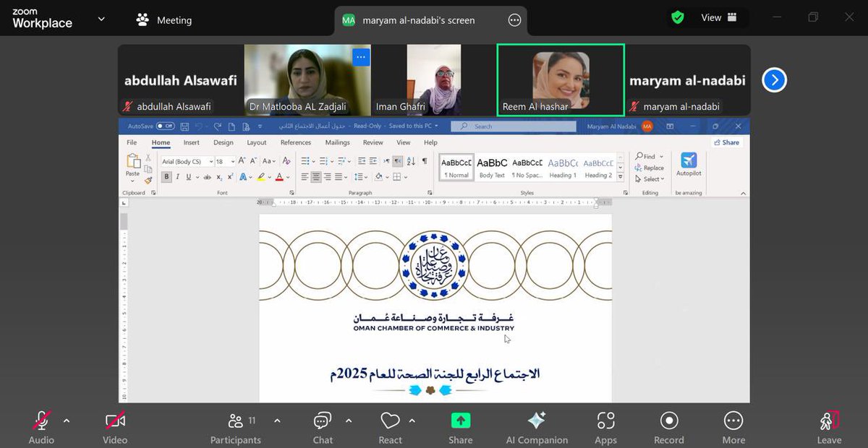Open the Participants panel in Zoom
The image size is (868, 448).
(x=235, y=426)
